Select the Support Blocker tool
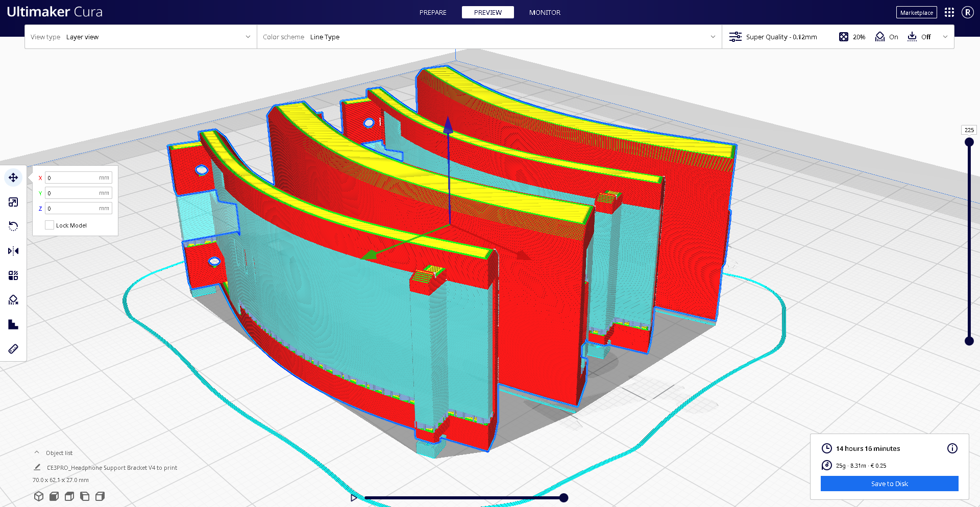 pos(13,300)
